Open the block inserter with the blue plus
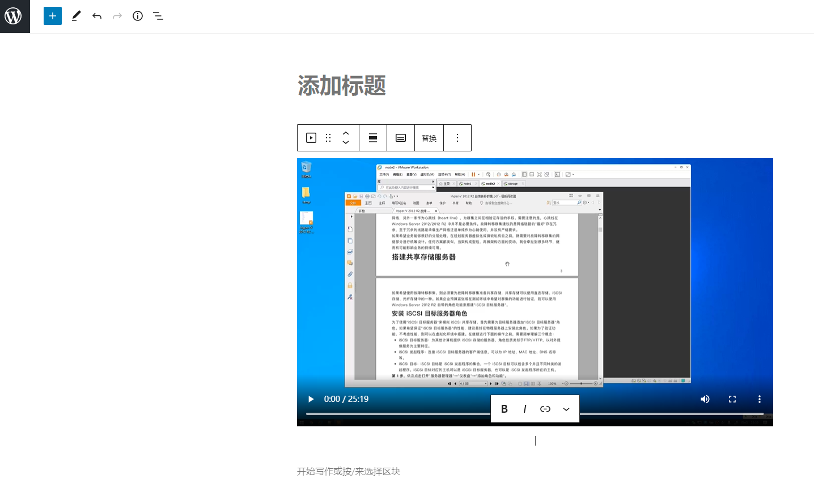 52,16
